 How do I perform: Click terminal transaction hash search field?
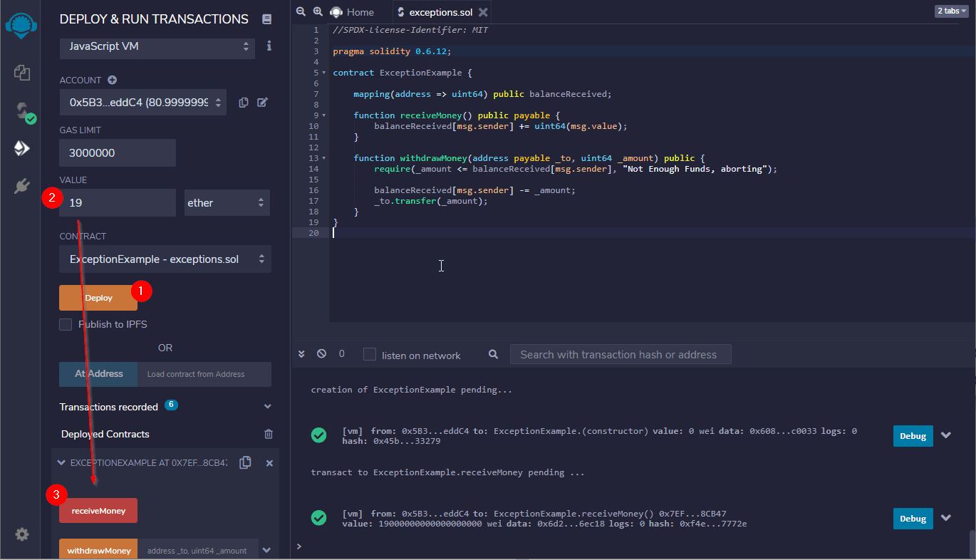coord(621,354)
